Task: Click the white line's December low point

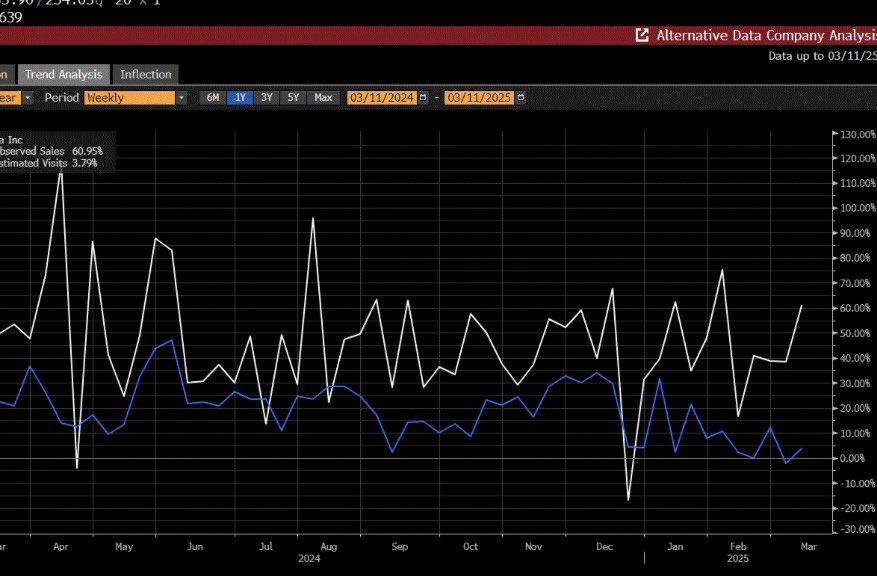Action: pyautogui.click(x=629, y=499)
